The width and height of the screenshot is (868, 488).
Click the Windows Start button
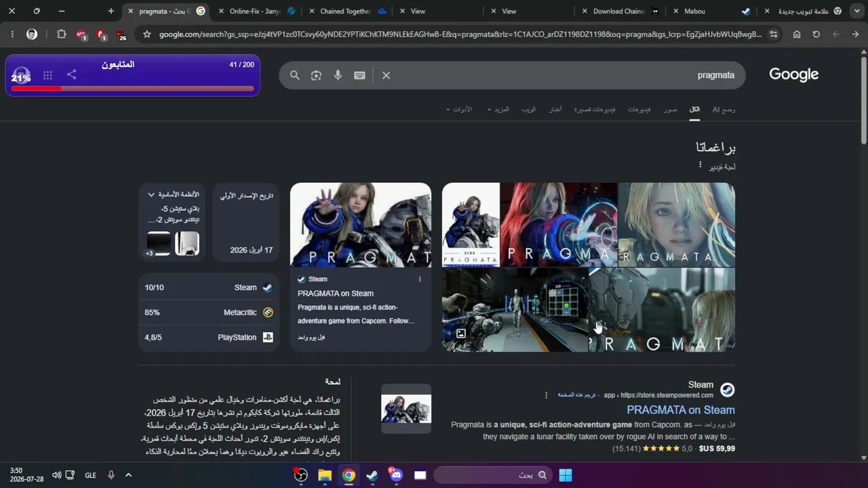tap(566, 475)
